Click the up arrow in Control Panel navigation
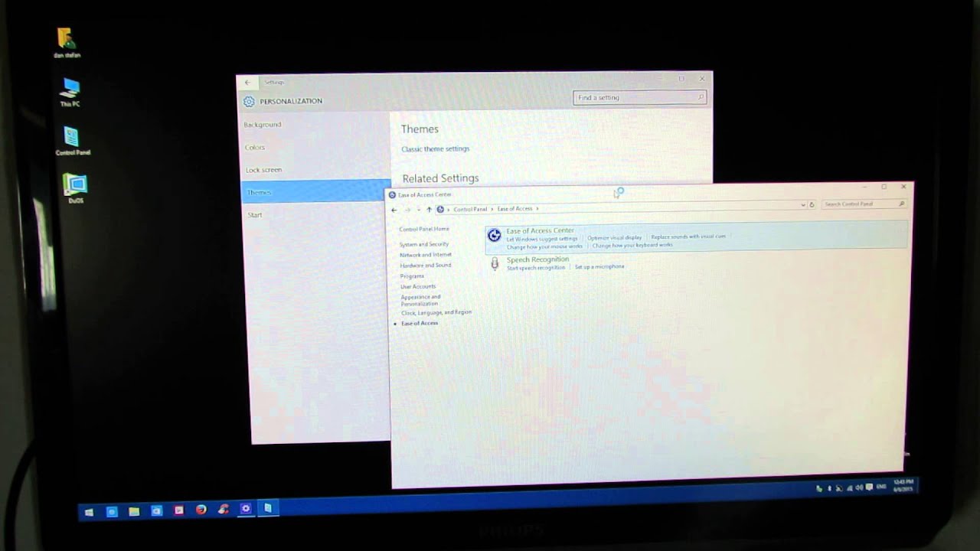 tap(429, 210)
